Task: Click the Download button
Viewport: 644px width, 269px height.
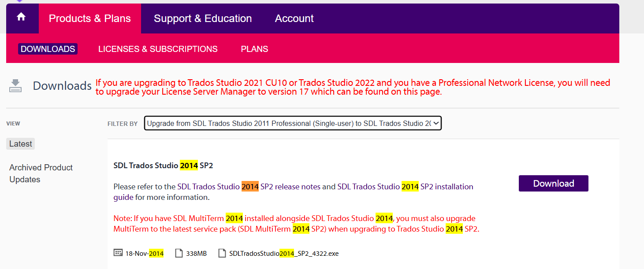Action: coord(553,183)
